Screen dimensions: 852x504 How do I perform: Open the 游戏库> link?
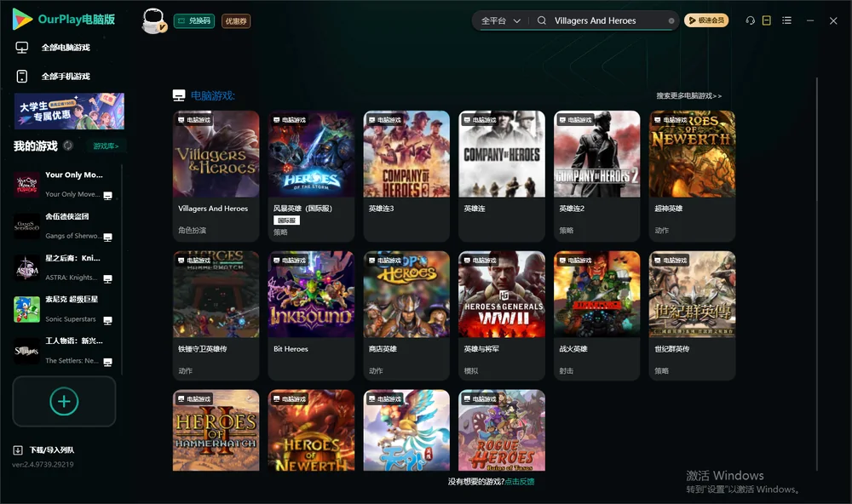click(106, 146)
